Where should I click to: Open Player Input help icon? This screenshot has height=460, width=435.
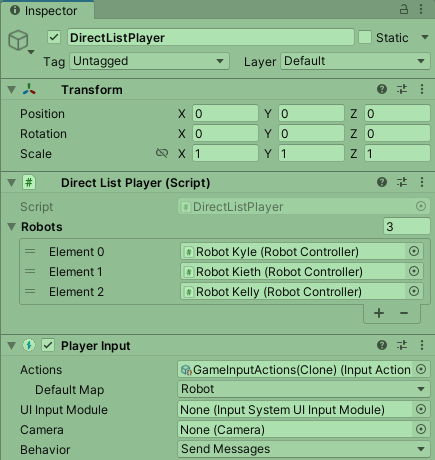coord(382,345)
